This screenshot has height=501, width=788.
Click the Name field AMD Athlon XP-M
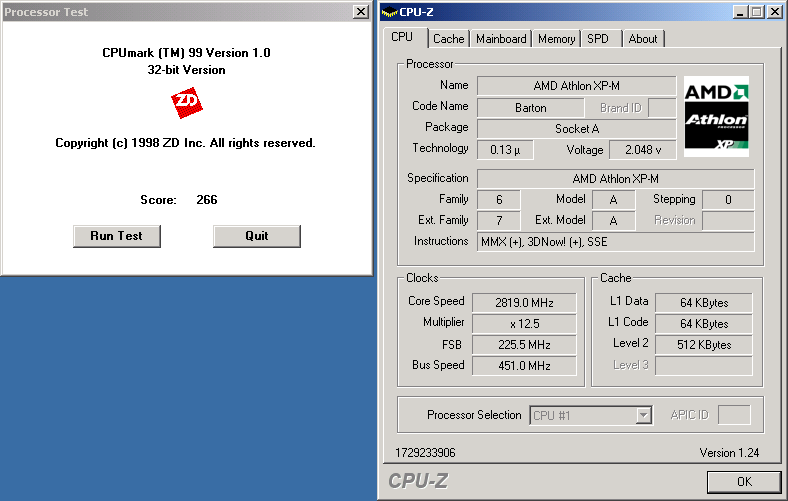(576, 86)
